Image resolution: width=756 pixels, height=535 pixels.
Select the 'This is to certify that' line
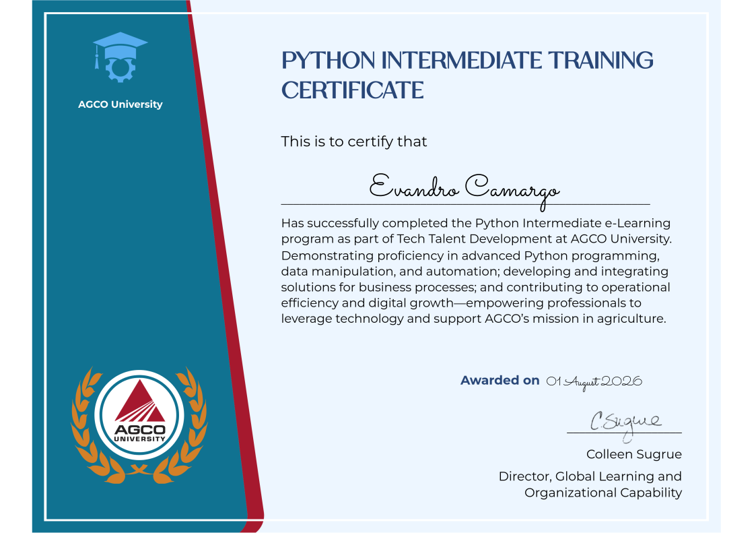pos(354,141)
